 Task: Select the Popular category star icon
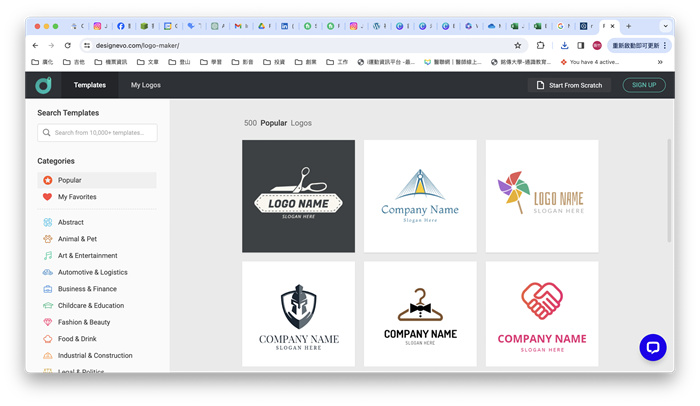pyautogui.click(x=47, y=180)
